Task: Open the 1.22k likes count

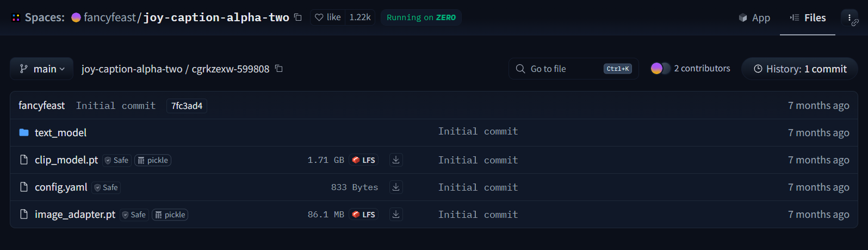Action: [360, 17]
